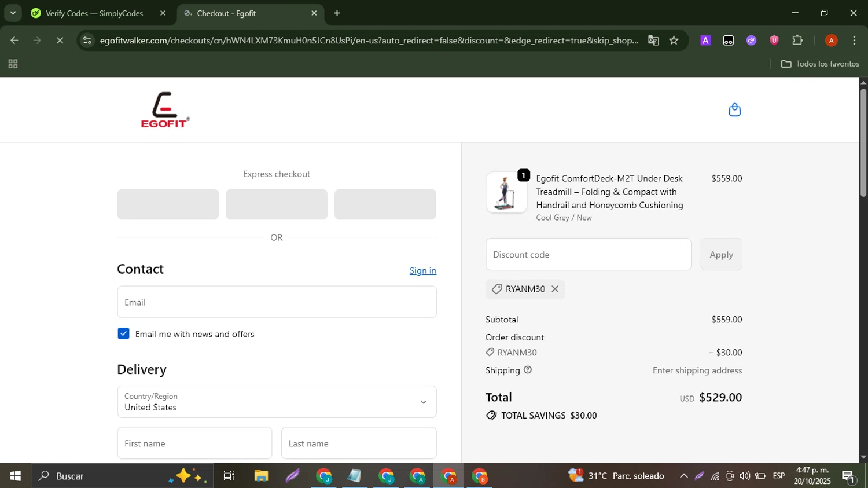Open the apps grid in the bookmarks bar

pos(13,64)
